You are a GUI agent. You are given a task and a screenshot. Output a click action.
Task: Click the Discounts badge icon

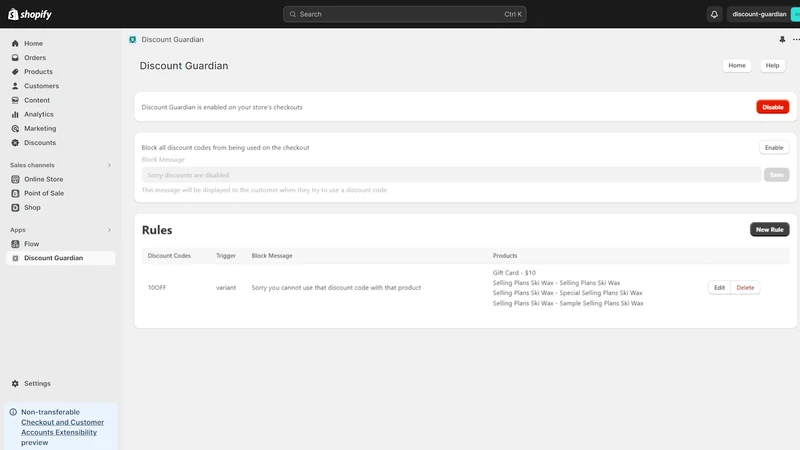click(15, 143)
